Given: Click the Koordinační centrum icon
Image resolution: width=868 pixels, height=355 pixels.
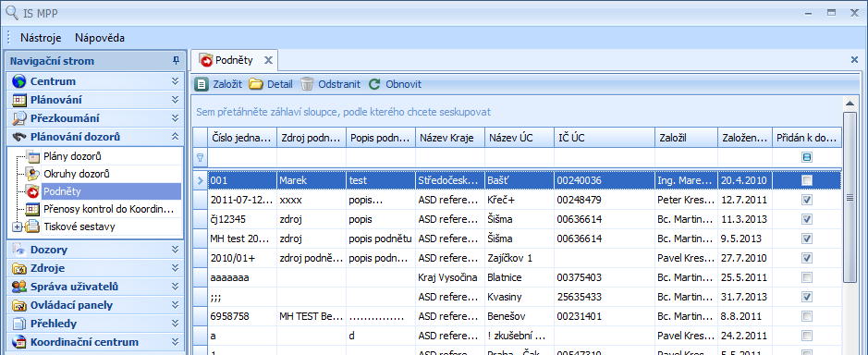Looking at the screenshot, I should coord(18,342).
